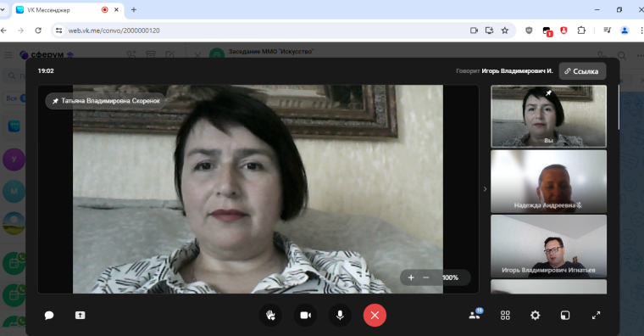Open extension icon with red badge
Image resolution: width=644 pixels, height=336 pixels.
coord(547,31)
